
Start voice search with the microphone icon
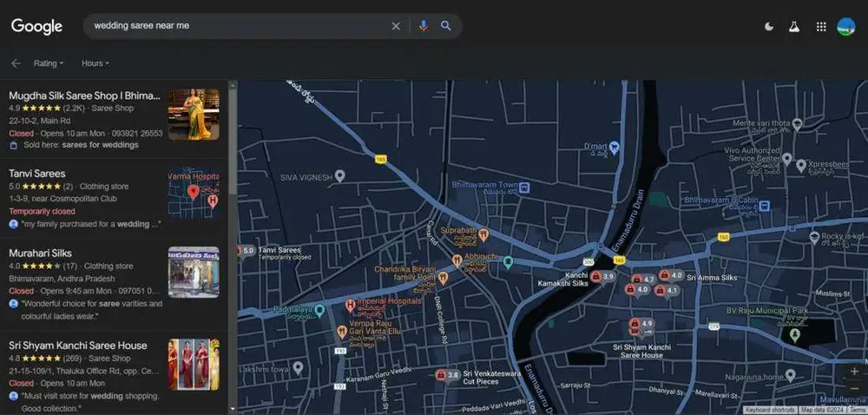pos(424,26)
